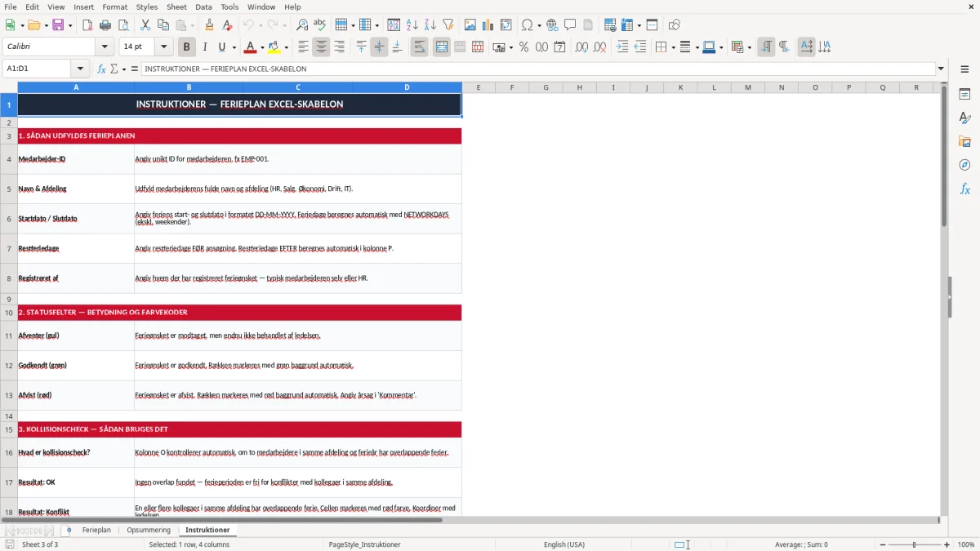
Task: Open the Tools menu
Action: (229, 7)
